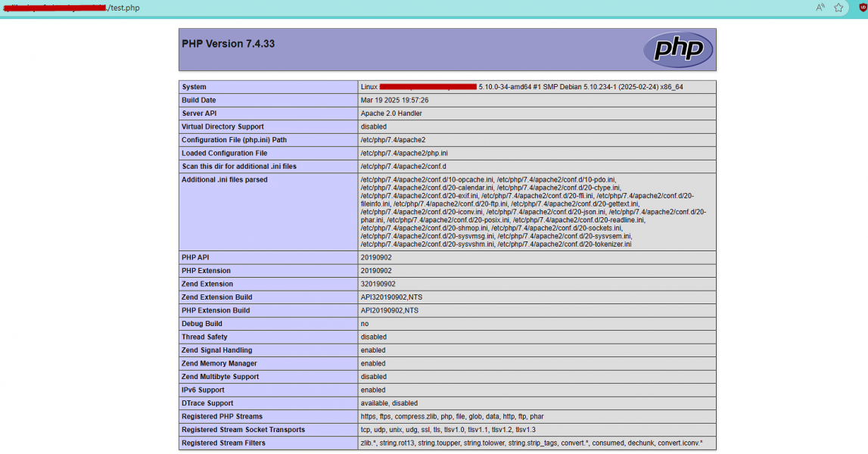Click the DTrace Support label
The image size is (868, 454).
(207, 403)
